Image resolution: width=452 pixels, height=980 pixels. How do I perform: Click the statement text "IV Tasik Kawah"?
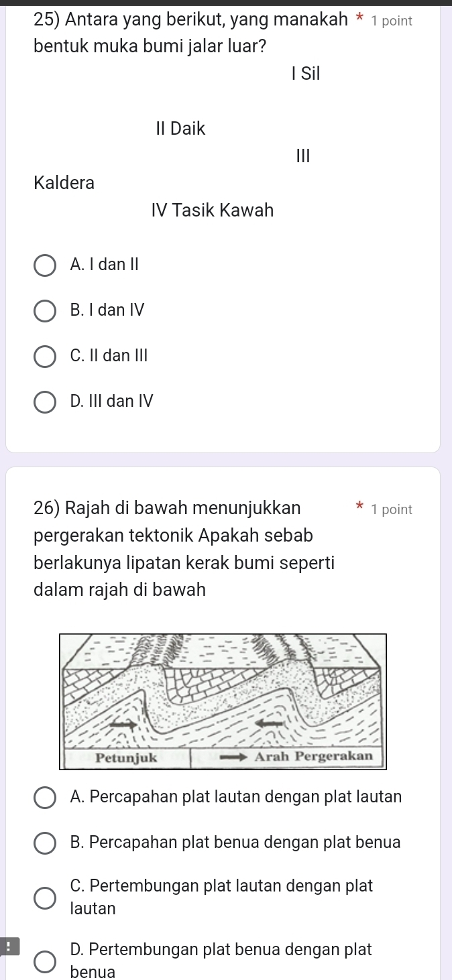(213, 210)
